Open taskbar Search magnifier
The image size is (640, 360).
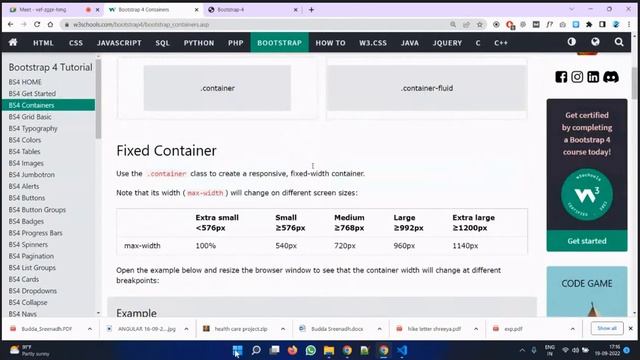[256, 350]
